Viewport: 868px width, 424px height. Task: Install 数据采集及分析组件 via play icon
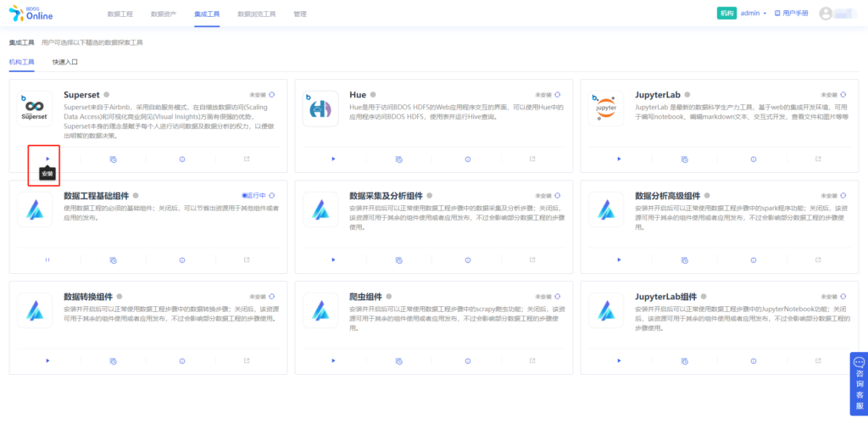coord(333,259)
